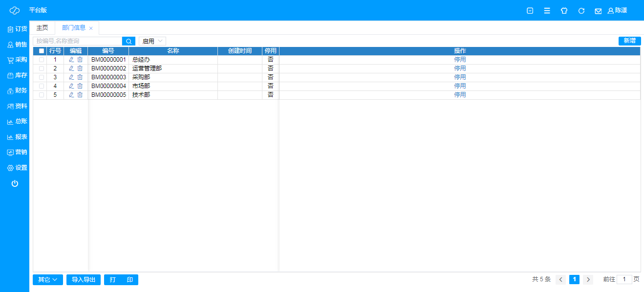This screenshot has height=292, width=644.
Task: Edit the 运营管理部 row with pencil icon
Action: tap(71, 68)
